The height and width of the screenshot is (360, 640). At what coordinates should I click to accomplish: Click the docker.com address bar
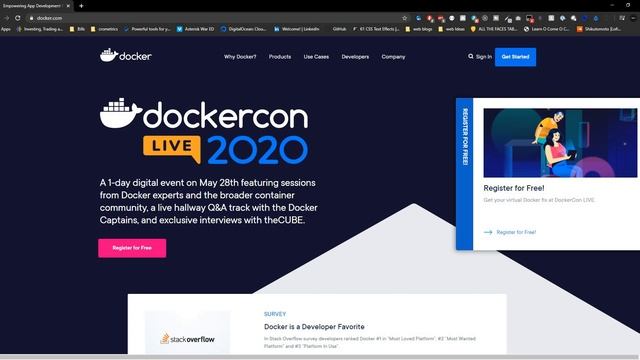pyautogui.click(x=216, y=18)
